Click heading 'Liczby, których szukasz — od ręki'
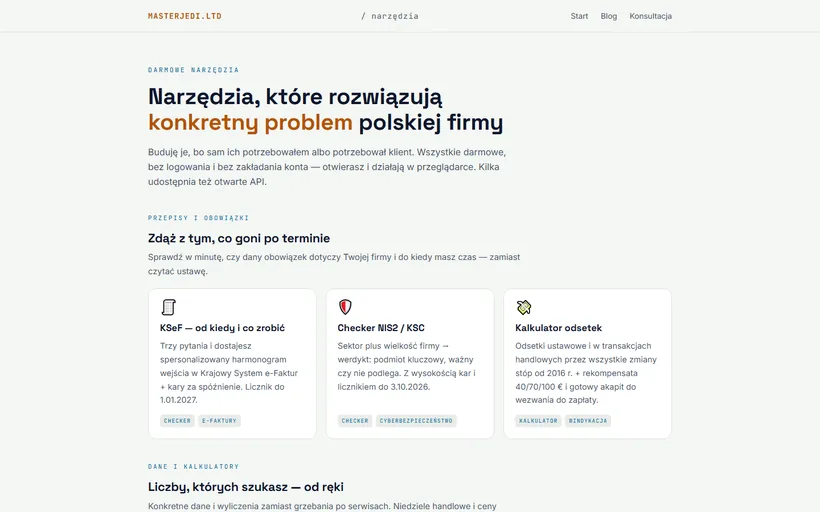This screenshot has height=512, width=820. click(x=246, y=487)
